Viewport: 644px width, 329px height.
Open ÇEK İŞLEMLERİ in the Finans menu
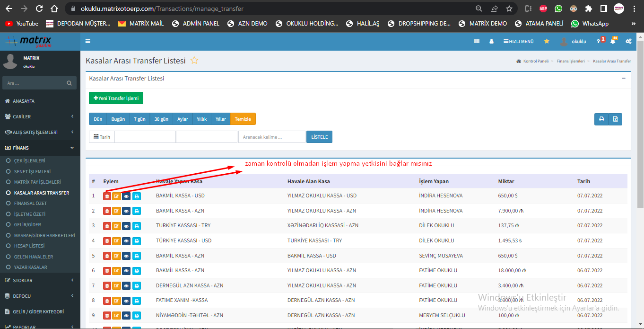[29, 161]
